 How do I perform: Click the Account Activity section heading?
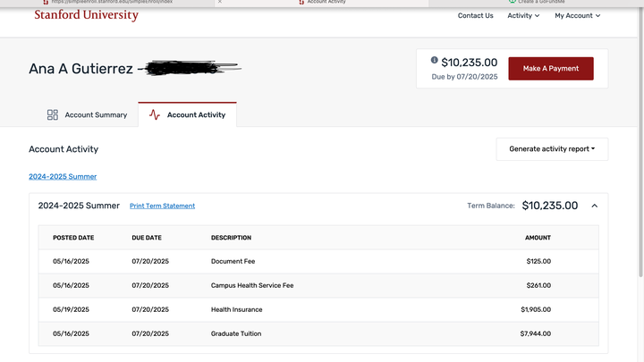64,149
